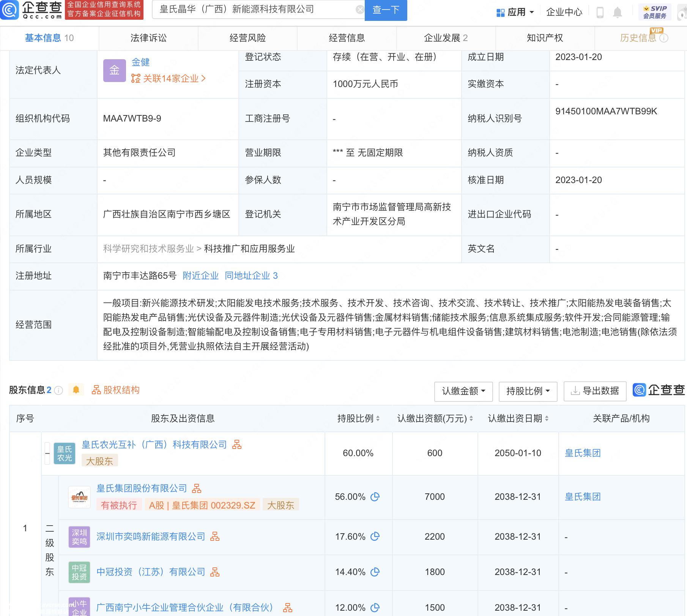Click pie icon next to 14.40%

375,572
